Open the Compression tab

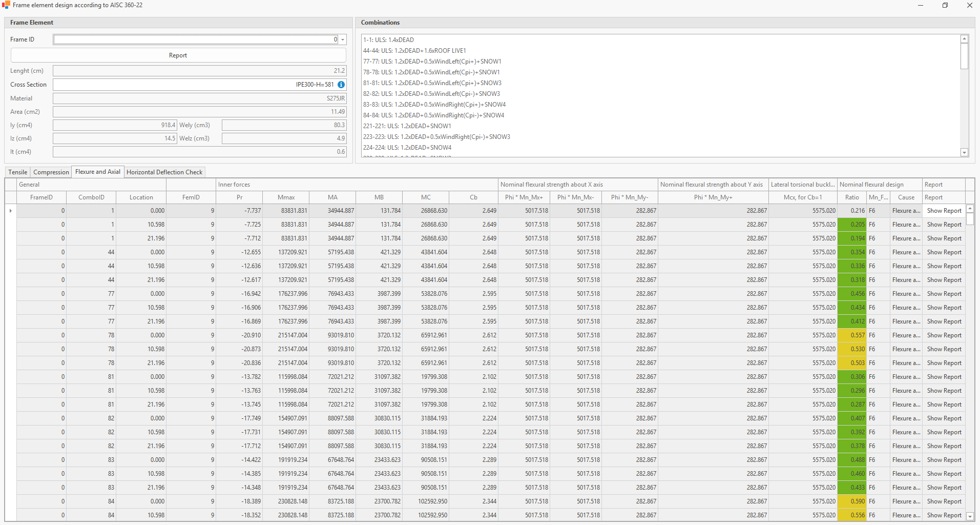pos(51,172)
